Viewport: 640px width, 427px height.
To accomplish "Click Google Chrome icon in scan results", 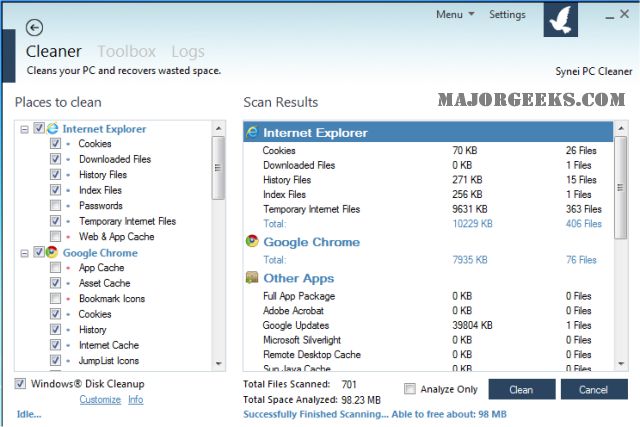I will pos(252,241).
